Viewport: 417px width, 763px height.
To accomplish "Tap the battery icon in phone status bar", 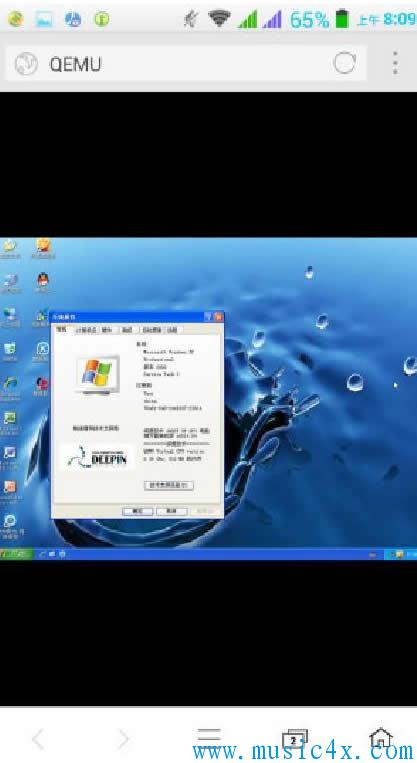I will pos(343,19).
